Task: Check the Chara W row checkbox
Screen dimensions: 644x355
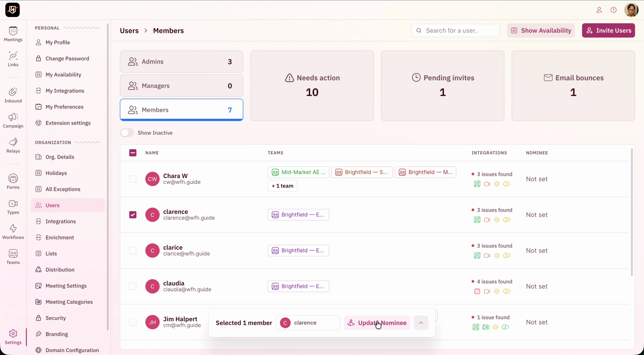Action: click(133, 179)
